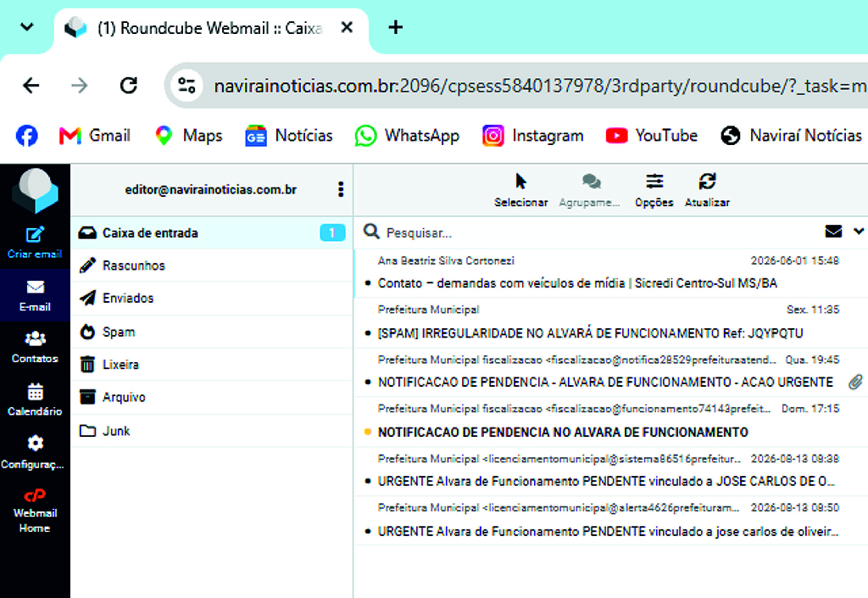Screen dimensions: 868x598
Task: Open the tab search dropdown arrow
Action: tap(26, 26)
